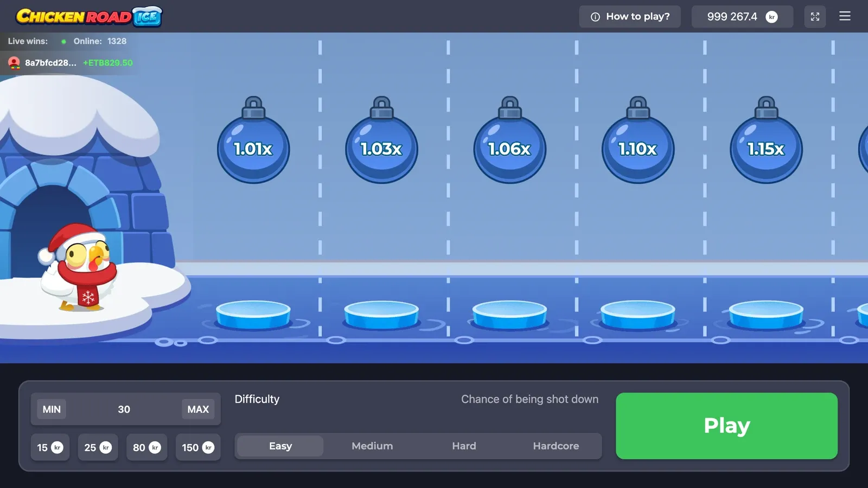868x488 pixels.
Task: Click the 1.10x locked bauble
Action: [638, 140]
